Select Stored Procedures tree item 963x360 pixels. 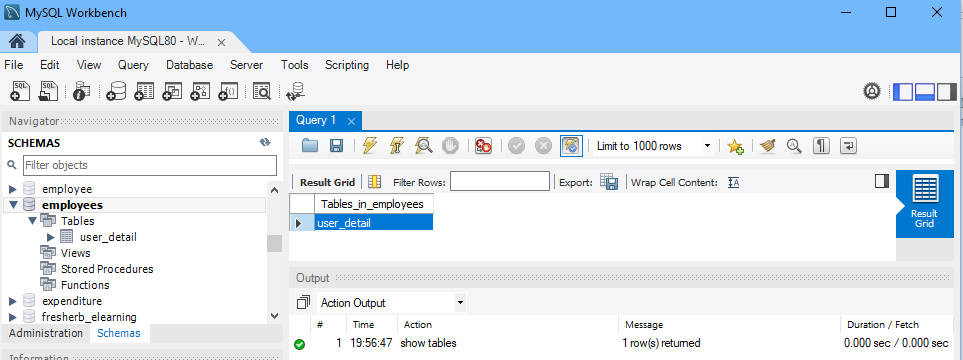pyautogui.click(x=107, y=269)
